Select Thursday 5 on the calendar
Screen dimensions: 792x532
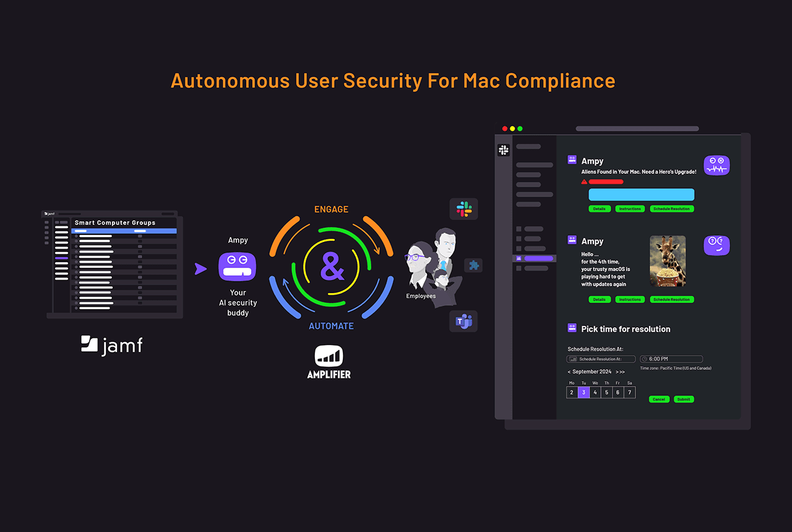[x=606, y=392]
